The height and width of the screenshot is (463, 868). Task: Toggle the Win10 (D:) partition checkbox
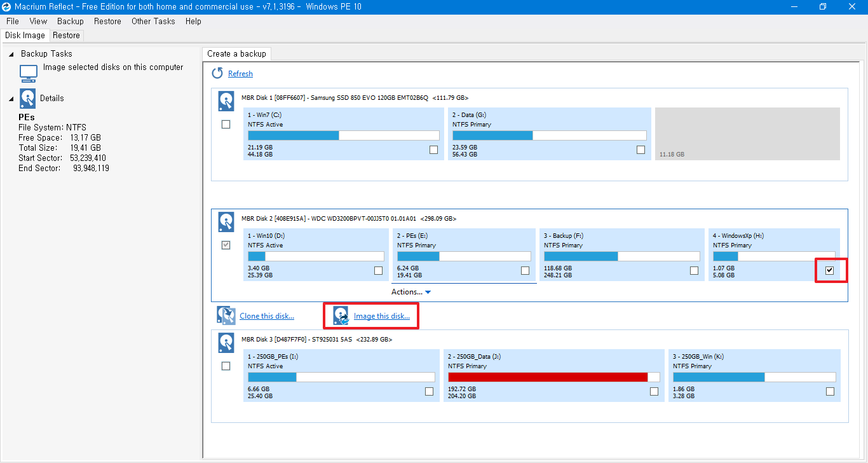pos(378,271)
